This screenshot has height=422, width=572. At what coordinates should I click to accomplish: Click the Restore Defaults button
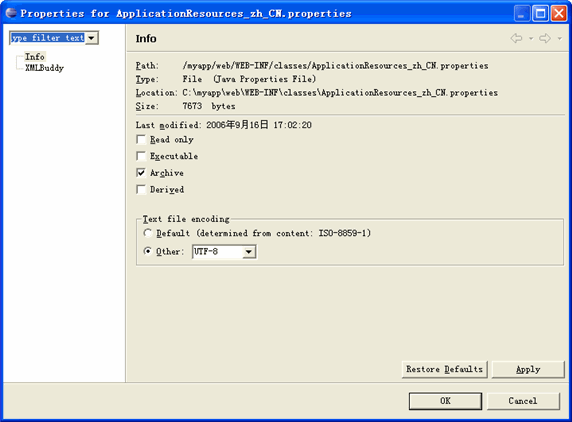[445, 369]
